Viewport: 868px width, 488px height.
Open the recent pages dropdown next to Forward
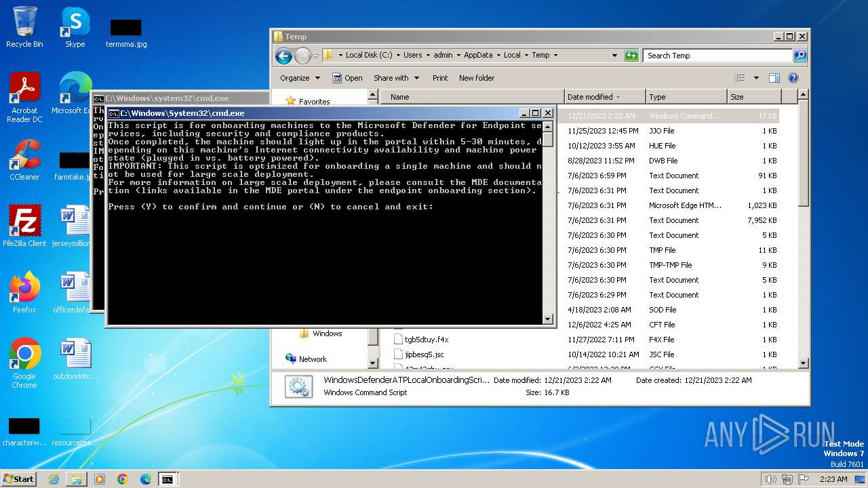click(315, 56)
